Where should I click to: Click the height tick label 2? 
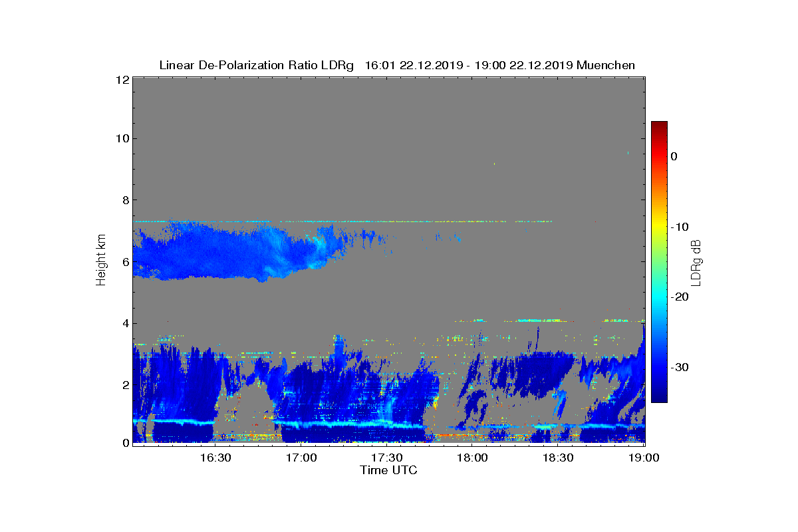point(124,385)
